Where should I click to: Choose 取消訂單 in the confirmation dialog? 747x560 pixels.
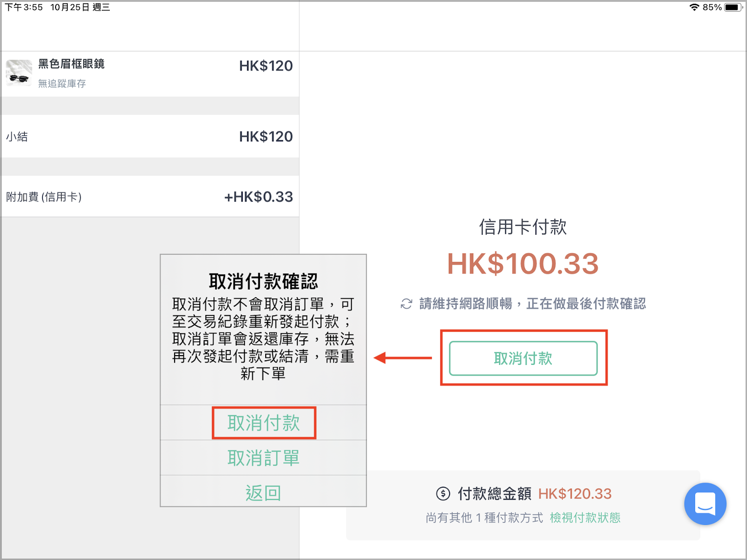[264, 458]
